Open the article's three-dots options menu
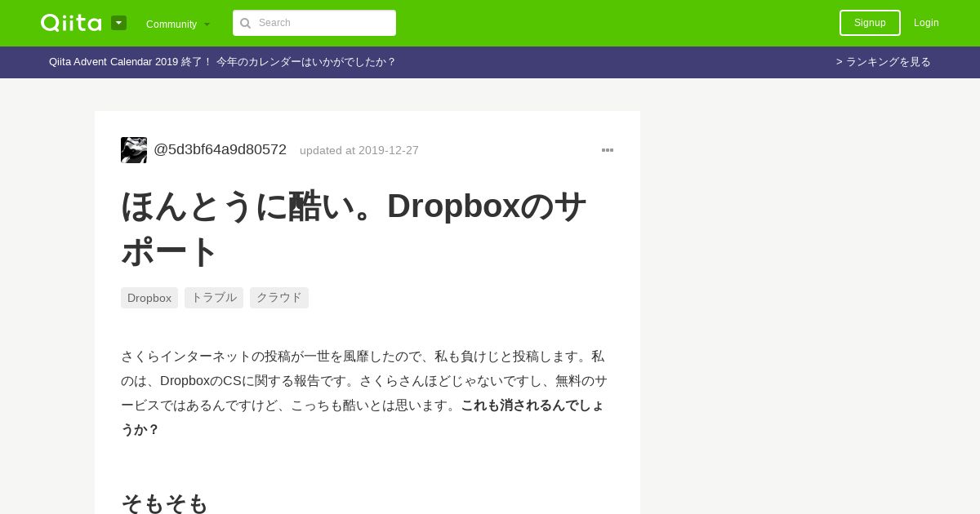980x514 pixels. pos(608,150)
